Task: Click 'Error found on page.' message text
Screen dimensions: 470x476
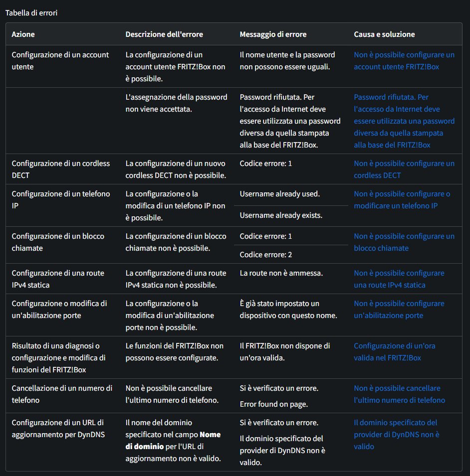Action: [x=273, y=404]
